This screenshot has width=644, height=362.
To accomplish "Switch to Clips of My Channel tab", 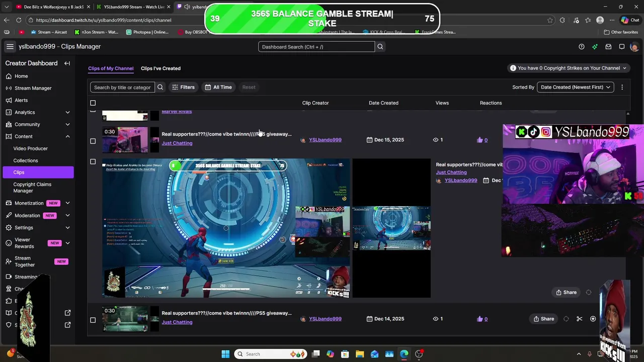I will [x=111, y=68].
